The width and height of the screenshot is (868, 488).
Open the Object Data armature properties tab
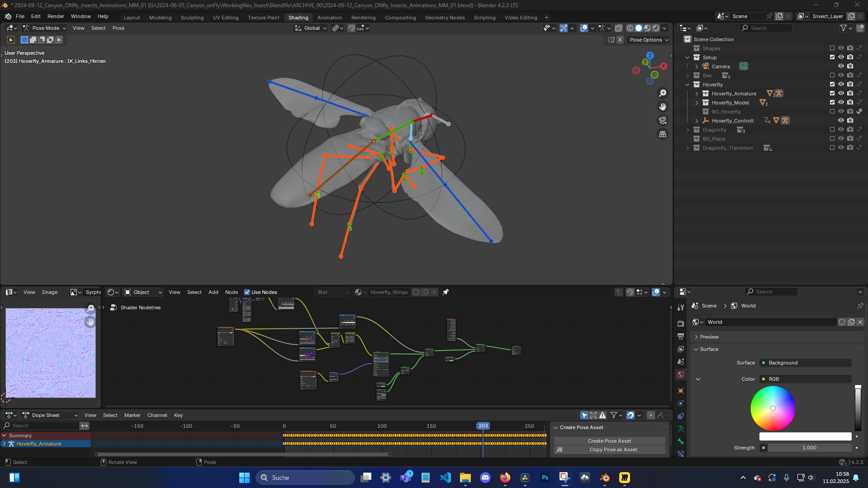tap(681, 428)
